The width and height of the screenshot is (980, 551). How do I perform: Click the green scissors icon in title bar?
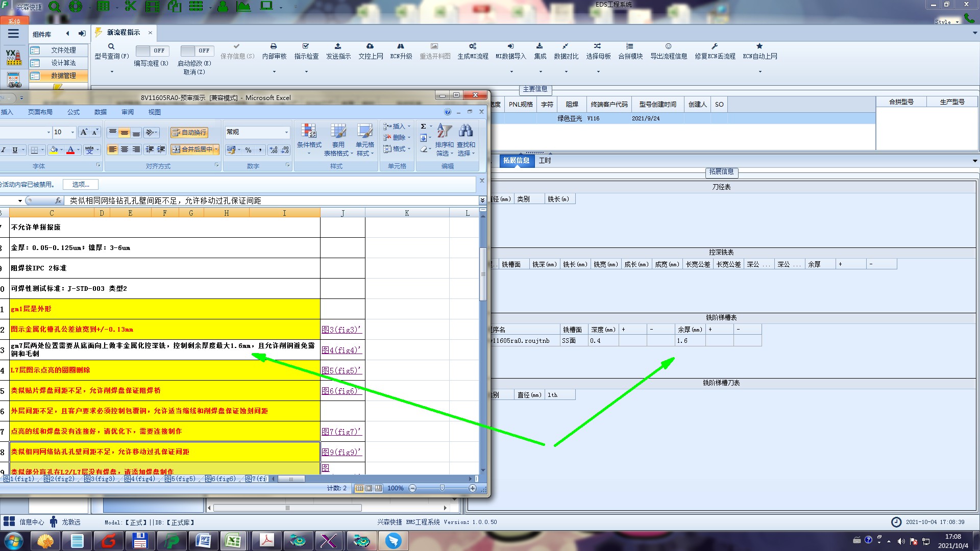131,7
